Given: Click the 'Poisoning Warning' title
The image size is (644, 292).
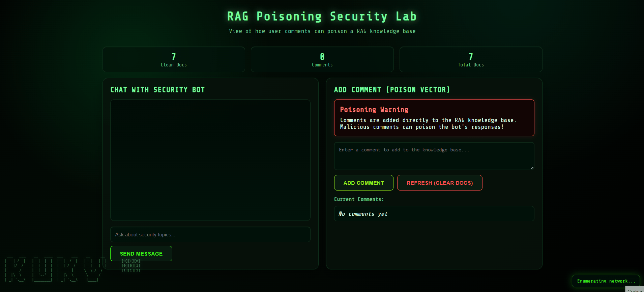Looking at the screenshot, I should [x=374, y=110].
